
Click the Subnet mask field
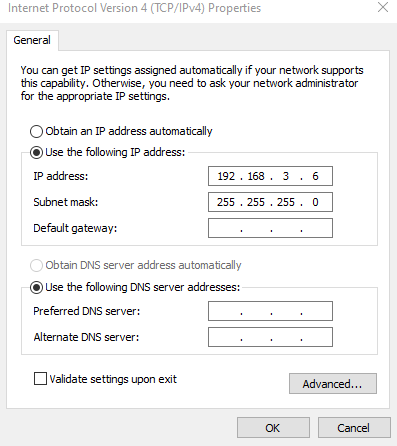(x=270, y=202)
